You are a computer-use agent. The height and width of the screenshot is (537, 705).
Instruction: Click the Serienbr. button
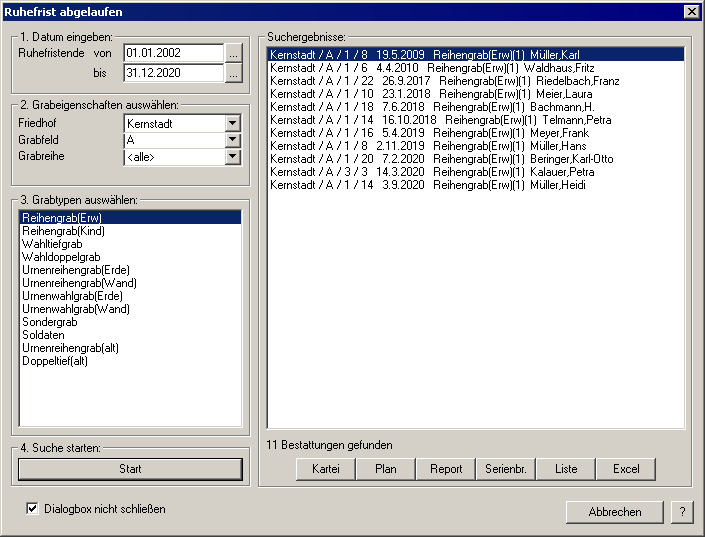pyautogui.click(x=506, y=469)
